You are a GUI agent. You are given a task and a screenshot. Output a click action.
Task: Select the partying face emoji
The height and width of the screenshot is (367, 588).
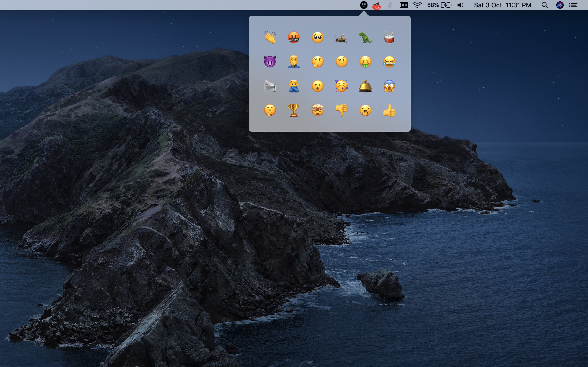[341, 86]
